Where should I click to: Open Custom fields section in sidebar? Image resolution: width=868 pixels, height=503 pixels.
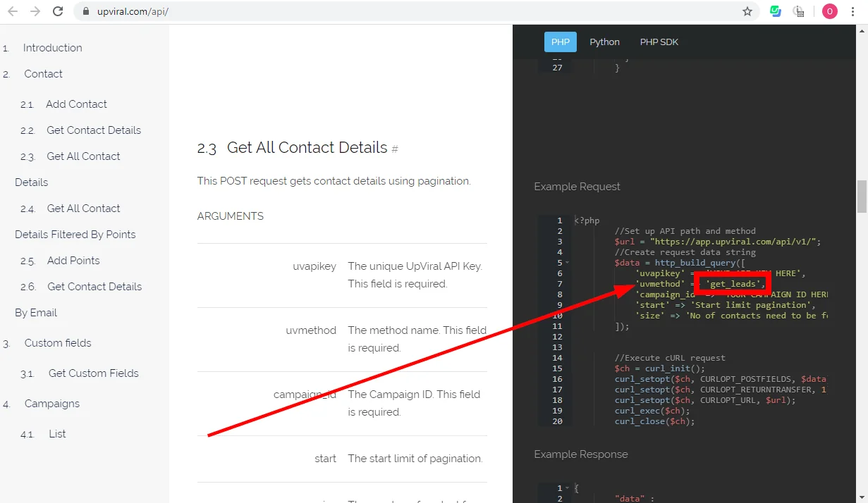pos(58,343)
